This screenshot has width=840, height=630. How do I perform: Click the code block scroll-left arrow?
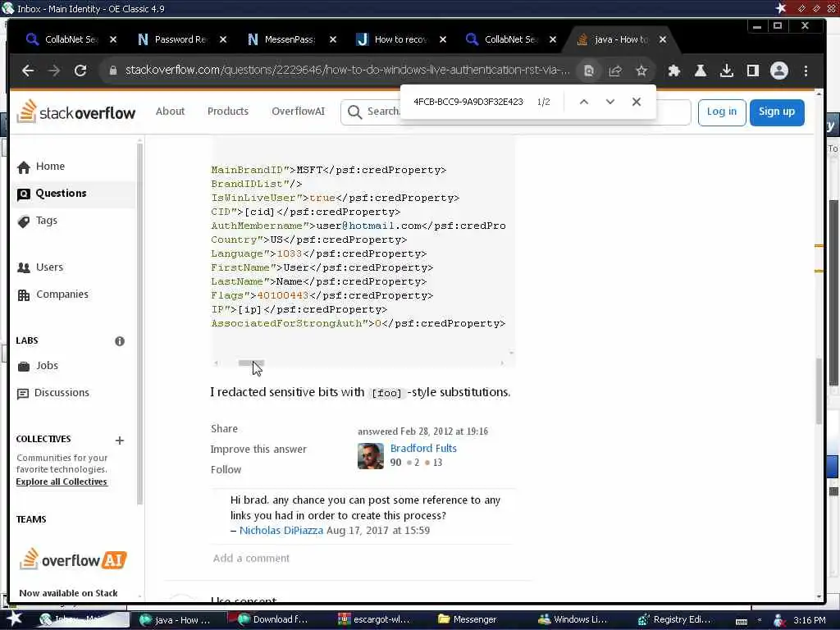(216, 363)
